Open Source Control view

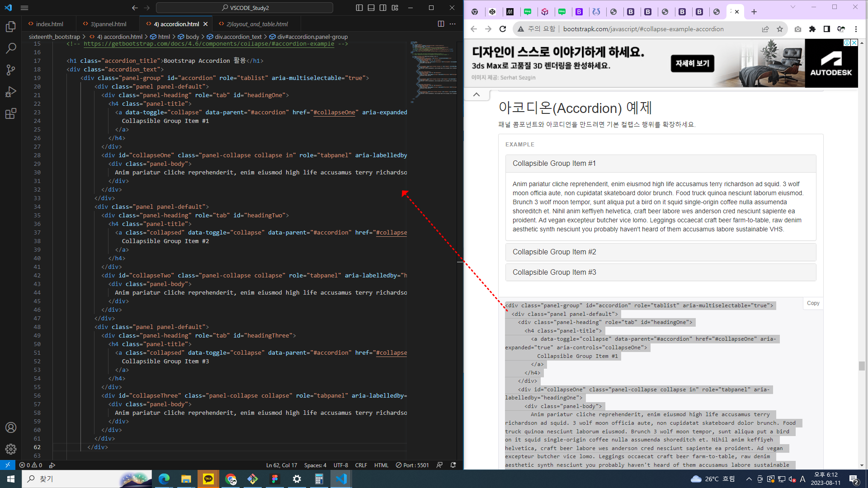11,70
